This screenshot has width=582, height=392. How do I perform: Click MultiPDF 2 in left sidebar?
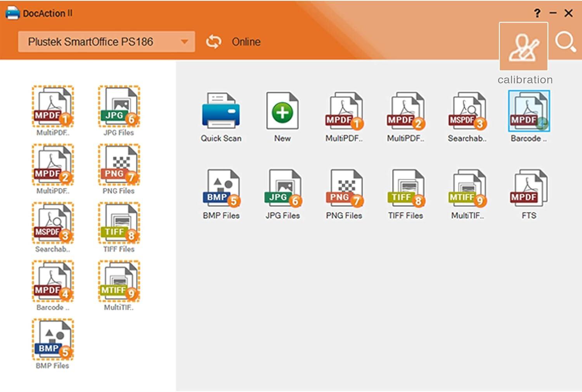coord(53,165)
